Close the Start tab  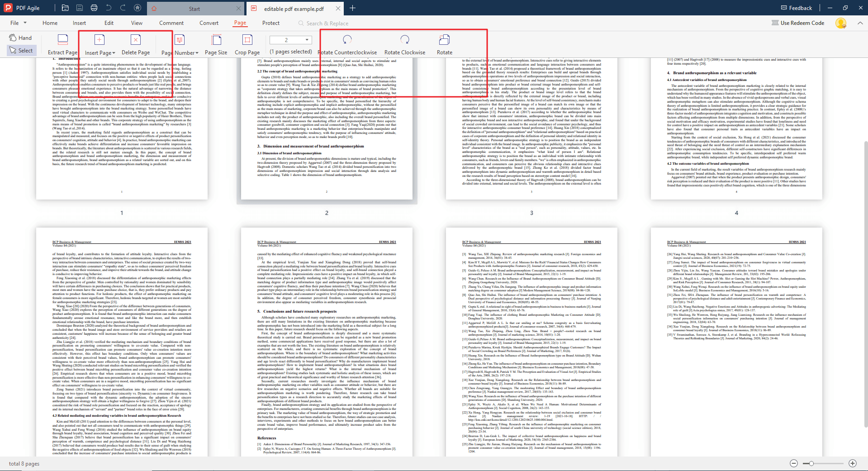(239, 9)
